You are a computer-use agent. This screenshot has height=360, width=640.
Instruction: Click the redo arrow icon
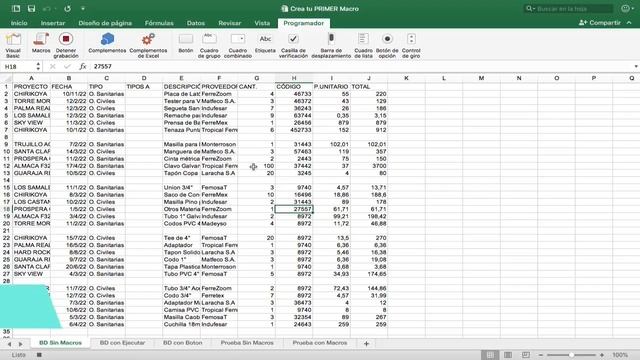[x=68, y=9]
